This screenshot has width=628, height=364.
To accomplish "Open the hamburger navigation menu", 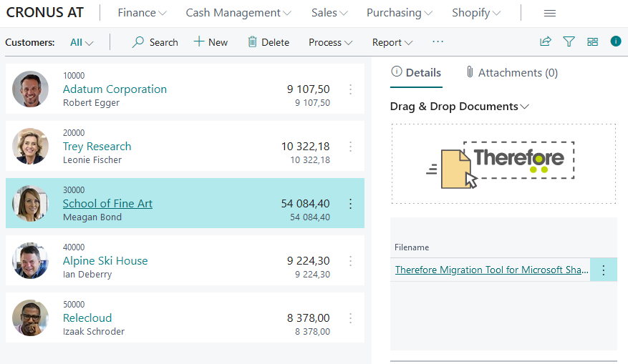I will click(549, 13).
